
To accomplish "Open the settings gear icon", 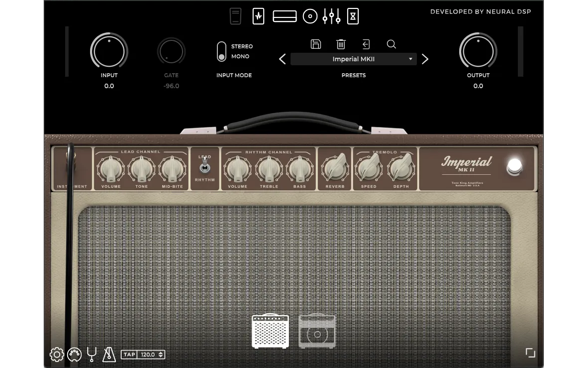I will pos(57,355).
